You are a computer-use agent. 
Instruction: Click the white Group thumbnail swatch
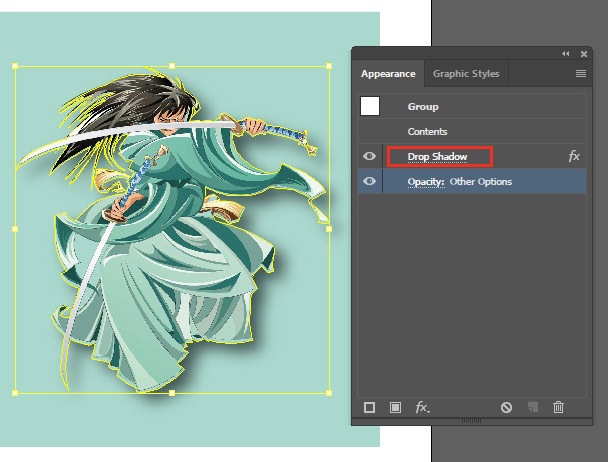point(370,106)
